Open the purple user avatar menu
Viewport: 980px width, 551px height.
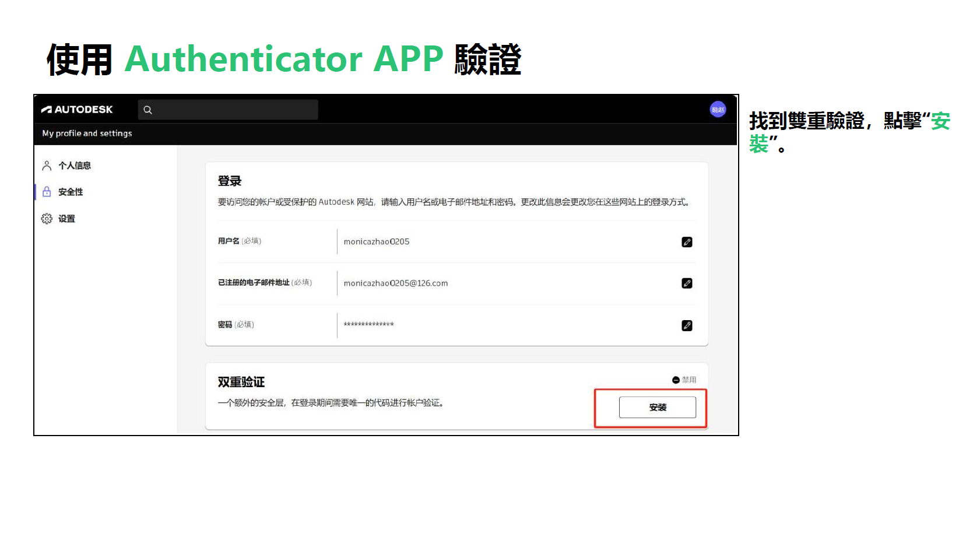pos(718,110)
